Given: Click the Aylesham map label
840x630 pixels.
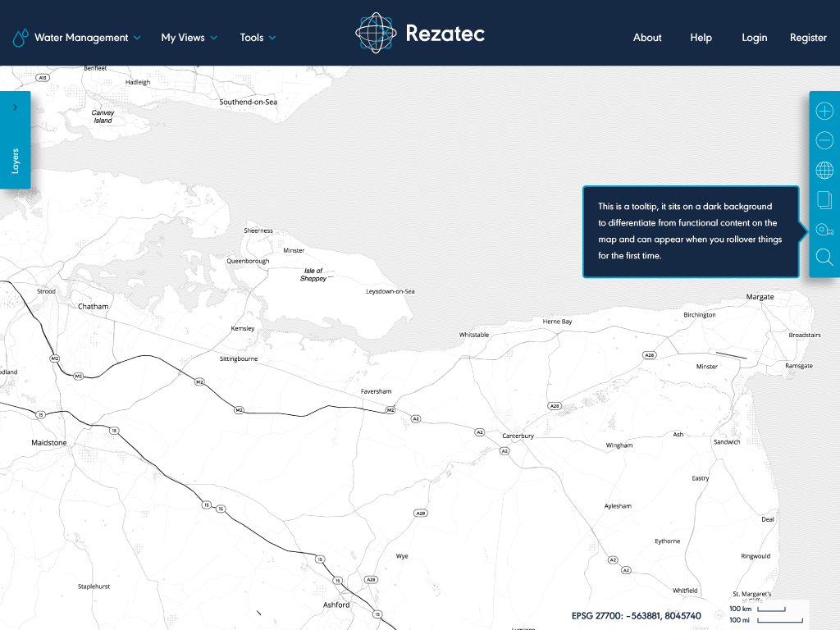Looking at the screenshot, I should coord(618,506).
